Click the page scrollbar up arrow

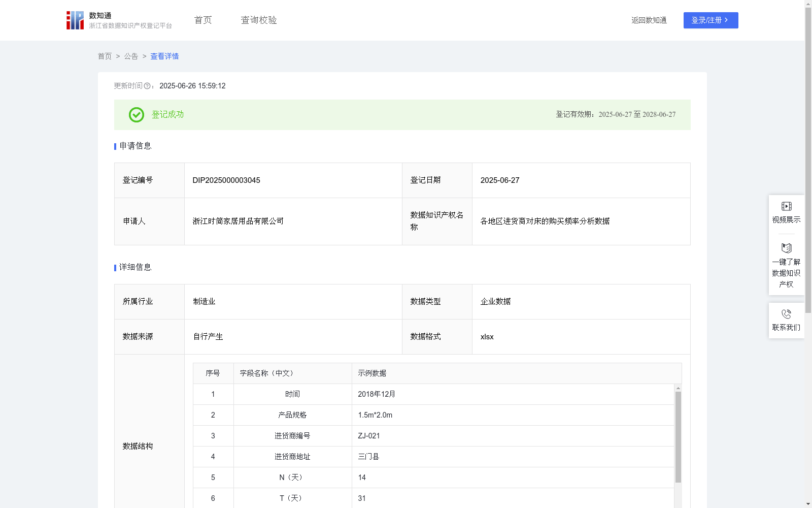(808, 4)
